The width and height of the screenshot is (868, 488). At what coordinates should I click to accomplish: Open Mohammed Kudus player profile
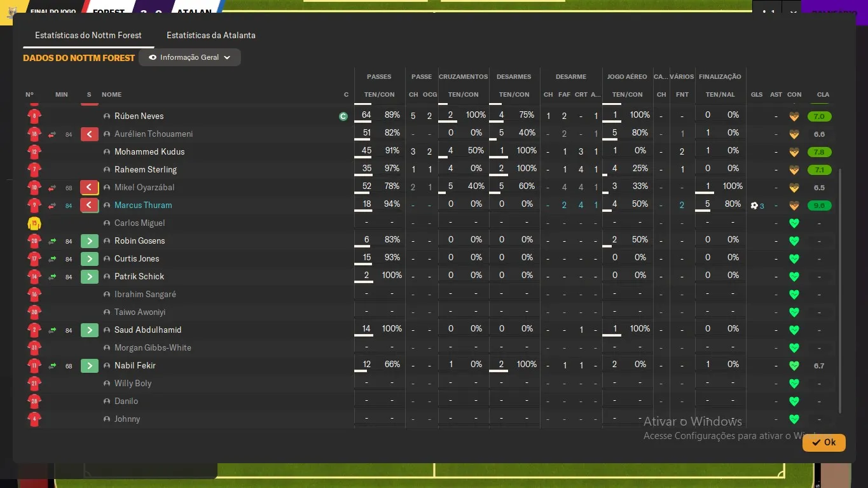pos(149,152)
